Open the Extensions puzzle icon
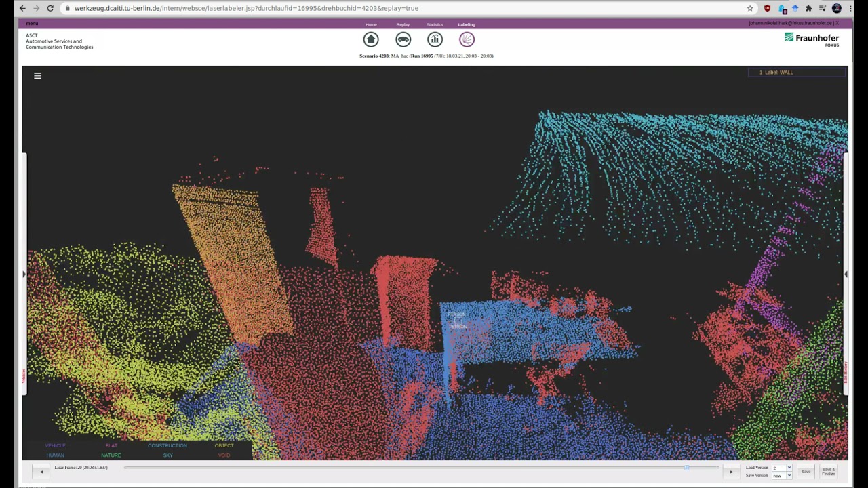 tap(808, 8)
